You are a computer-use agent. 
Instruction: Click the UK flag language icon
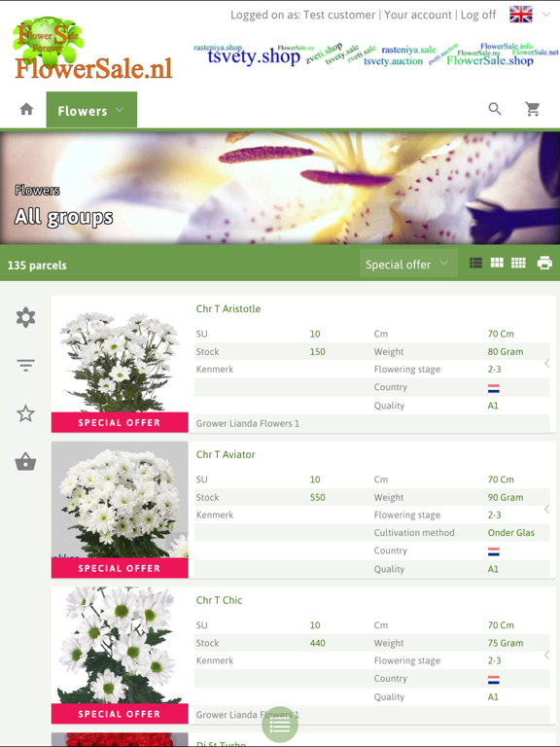[521, 15]
